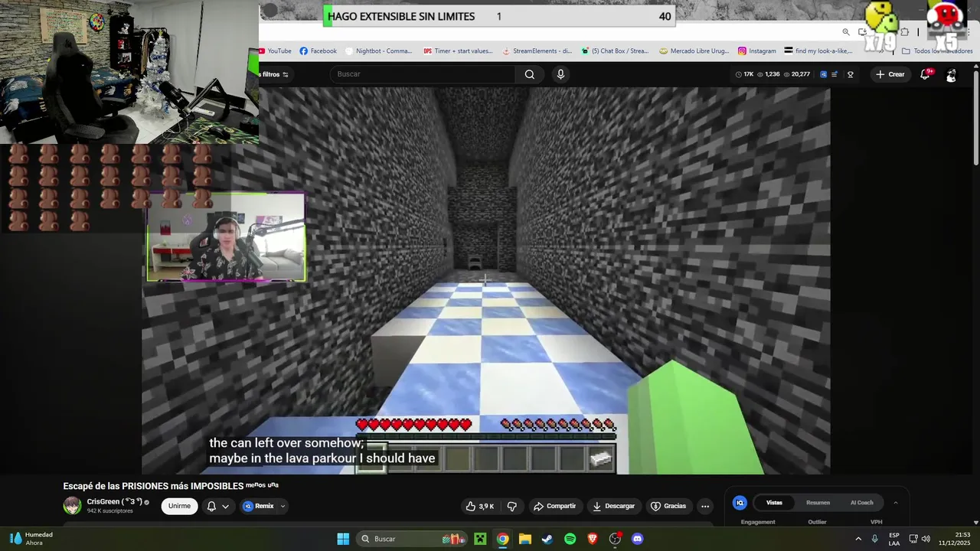Open Spotify from the taskbar
The image size is (980, 551).
coord(570,539)
